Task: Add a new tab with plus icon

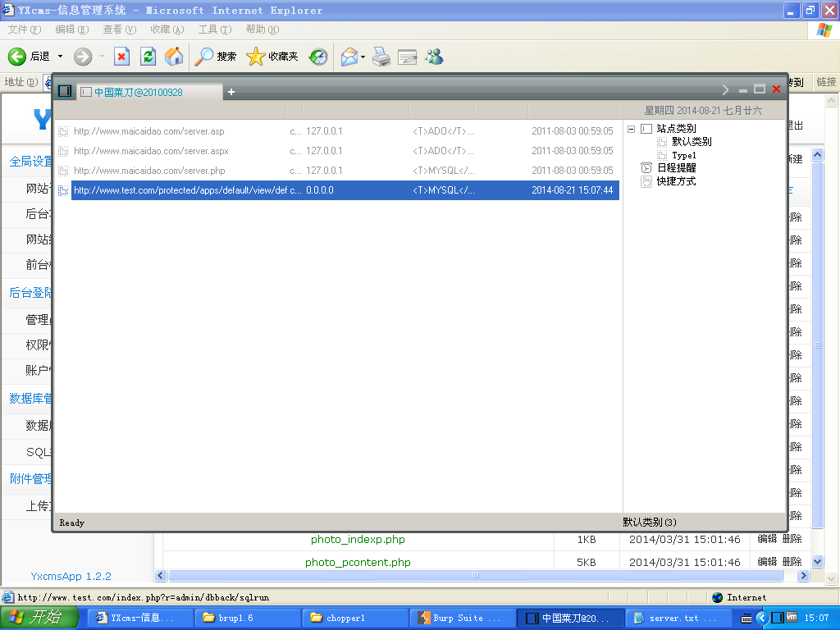Action: (x=231, y=92)
